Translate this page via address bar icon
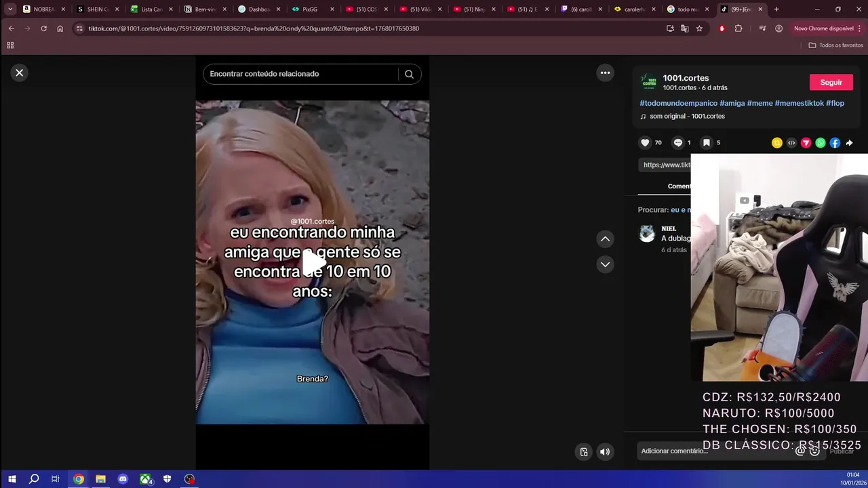868x488 pixels. pos(684,28)
